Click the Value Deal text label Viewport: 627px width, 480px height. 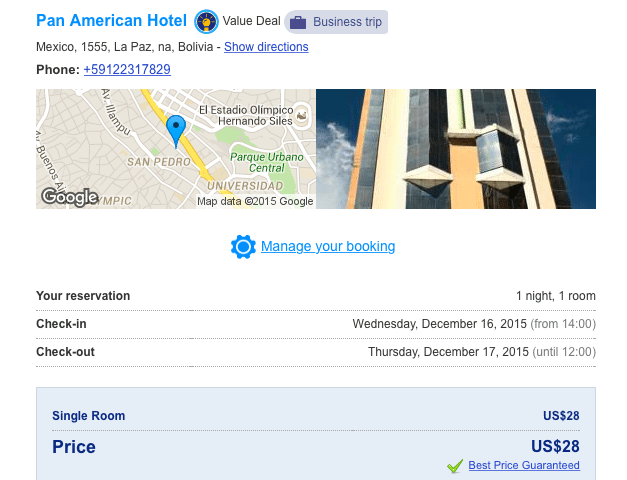tap(252, 21)
